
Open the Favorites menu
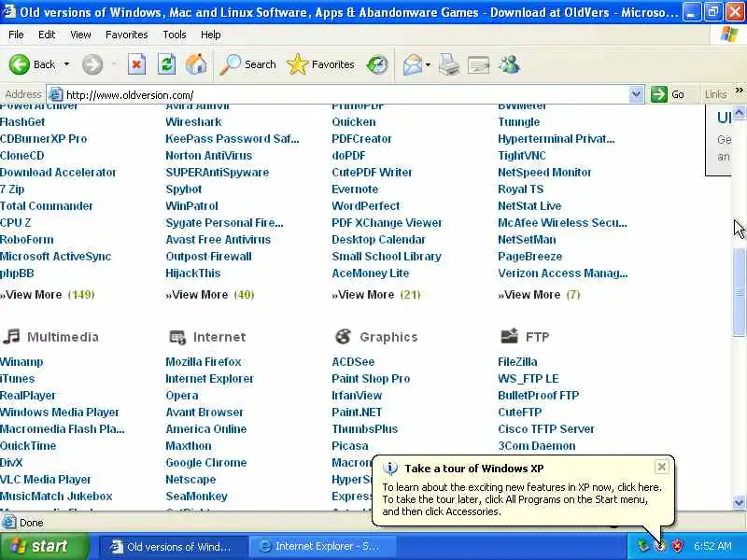click(x=126, y=35)
